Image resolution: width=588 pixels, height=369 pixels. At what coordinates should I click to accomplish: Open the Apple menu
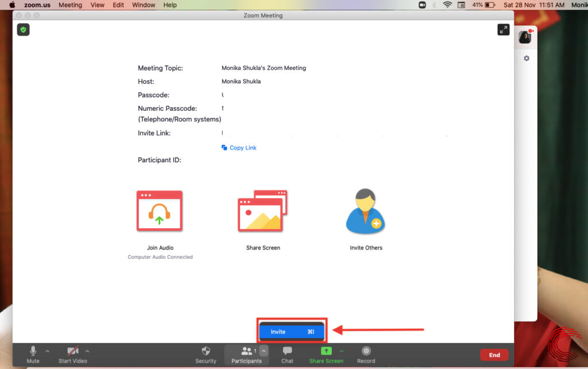click(x=12, y=5)
